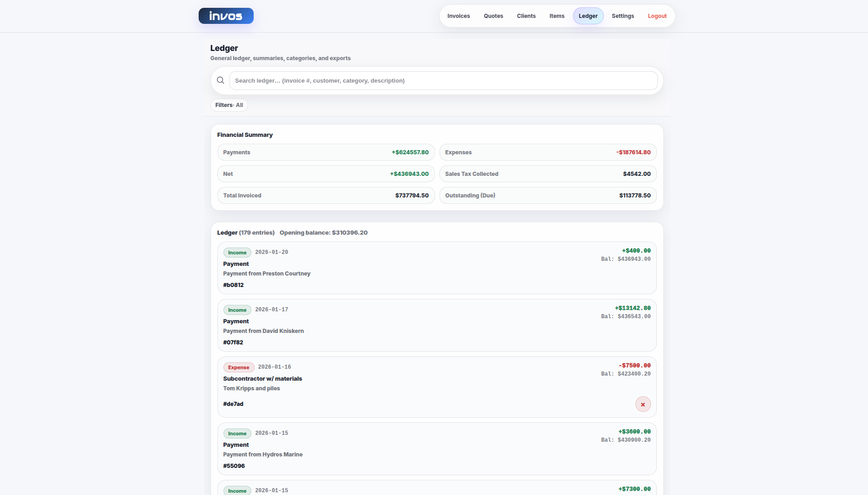
Task: Click the +$7300.00 amount
Action: (634, 489)
